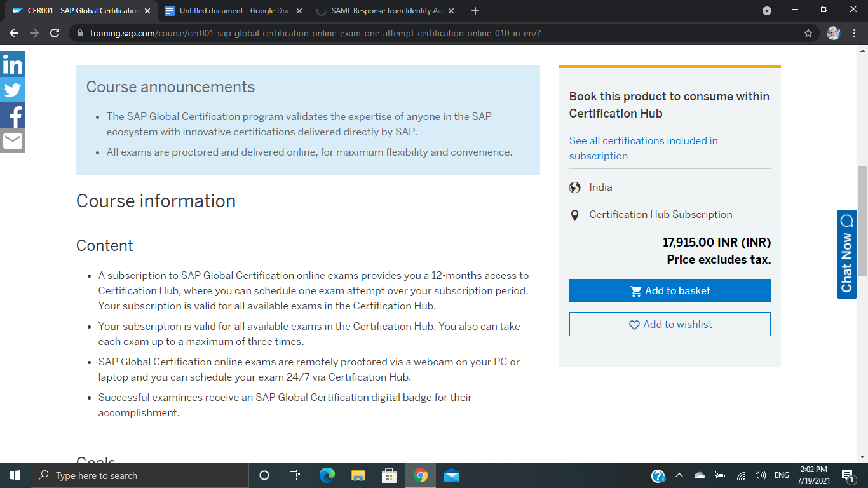
Task: Launch Microsoft Edge from taskbar
Action: pos(327,475)
